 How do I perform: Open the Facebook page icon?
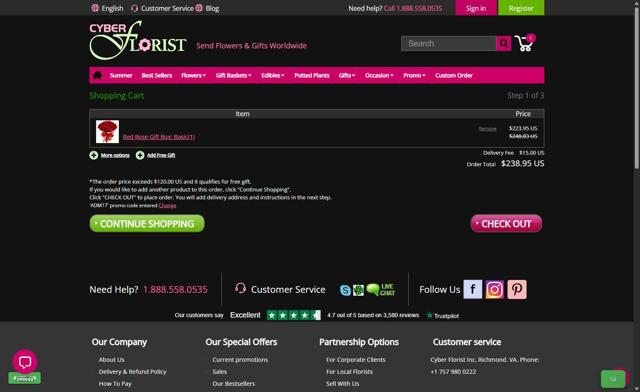(473, 290)
